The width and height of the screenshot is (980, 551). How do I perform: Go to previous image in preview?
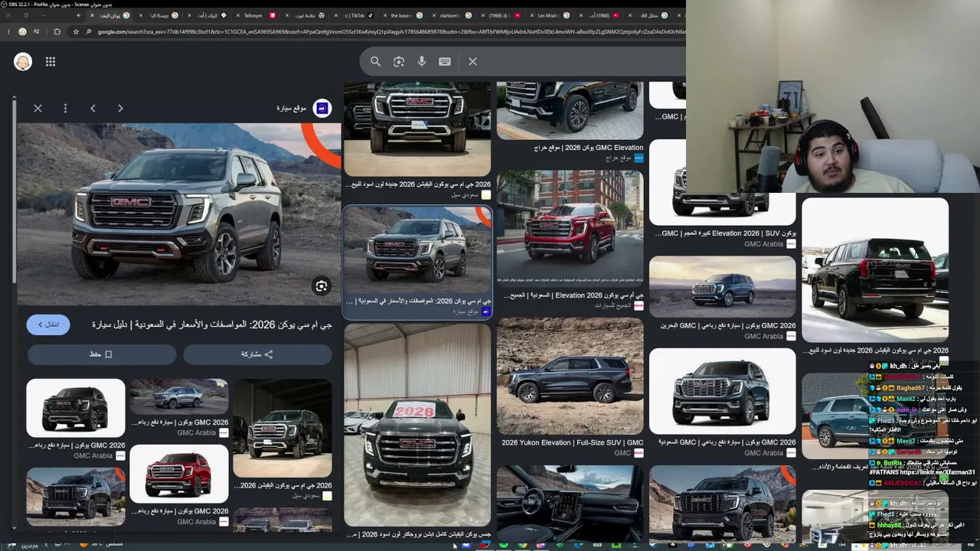(93, 108)
